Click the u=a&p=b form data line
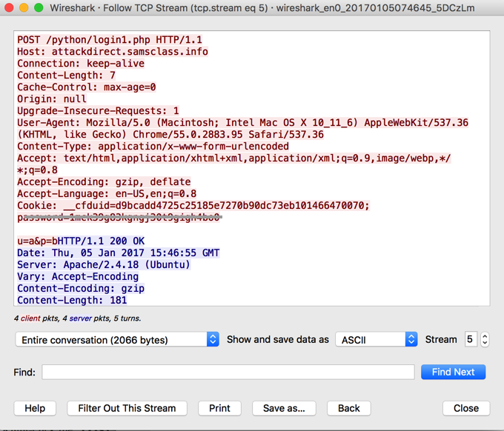The height and width of the screenshot is (431, 504). (x=37, y=241)
